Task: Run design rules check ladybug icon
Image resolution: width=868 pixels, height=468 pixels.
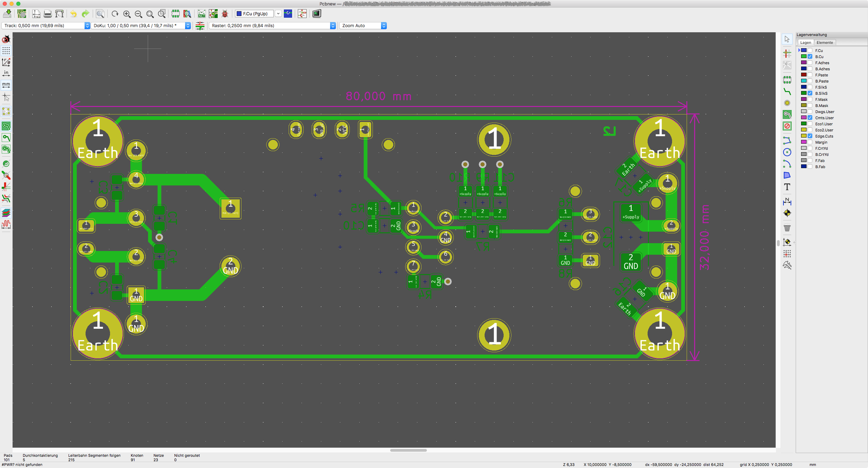Action: point(225,14)
